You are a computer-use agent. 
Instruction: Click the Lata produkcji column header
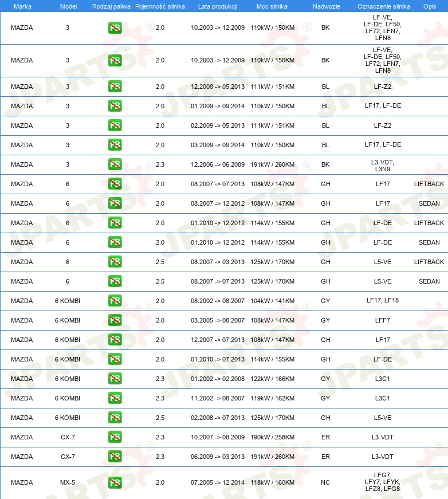pos(218,6)
